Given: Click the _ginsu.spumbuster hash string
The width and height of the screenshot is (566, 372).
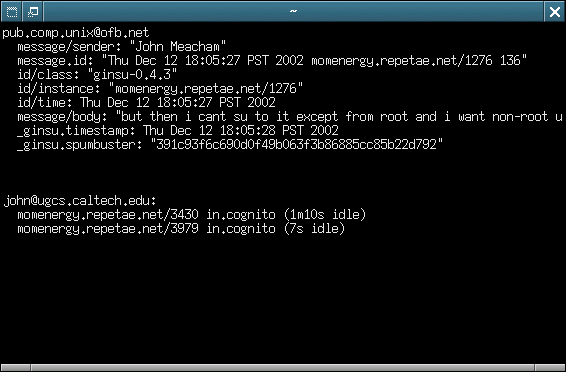Looking at the screenshot, I should [297, 145].
